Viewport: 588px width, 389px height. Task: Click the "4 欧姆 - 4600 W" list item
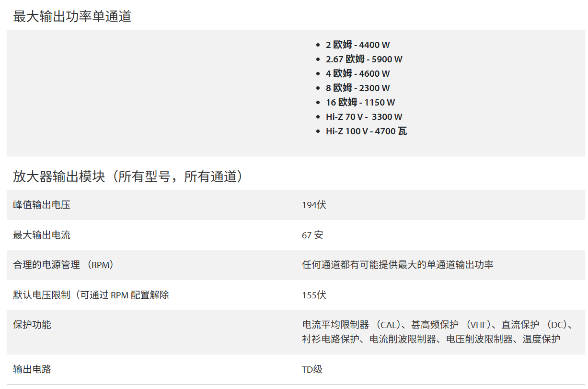point(357,74)
